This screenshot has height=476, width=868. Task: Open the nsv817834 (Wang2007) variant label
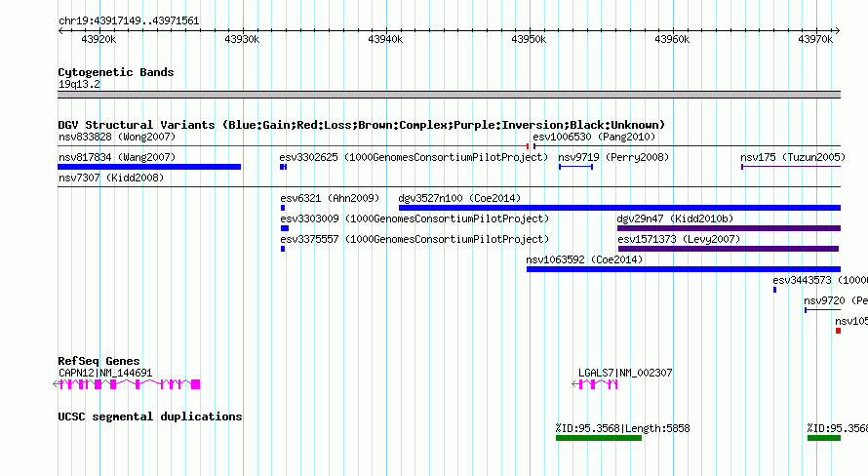[x=117, y=157]
